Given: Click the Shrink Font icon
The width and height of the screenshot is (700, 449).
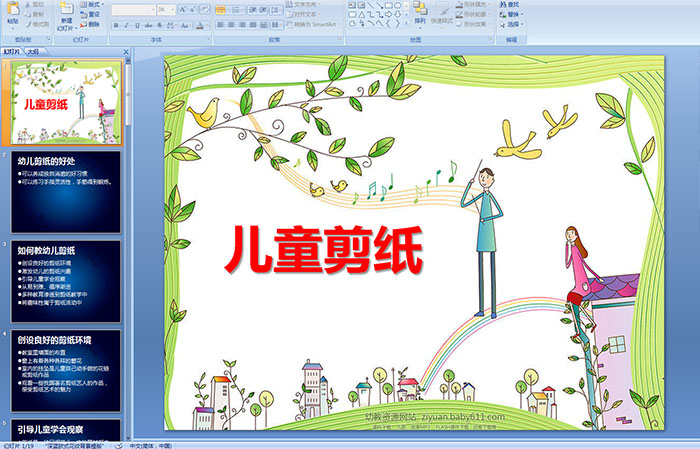Looking at the screenshot, I should pyautogui.click(x=192, y=9).
